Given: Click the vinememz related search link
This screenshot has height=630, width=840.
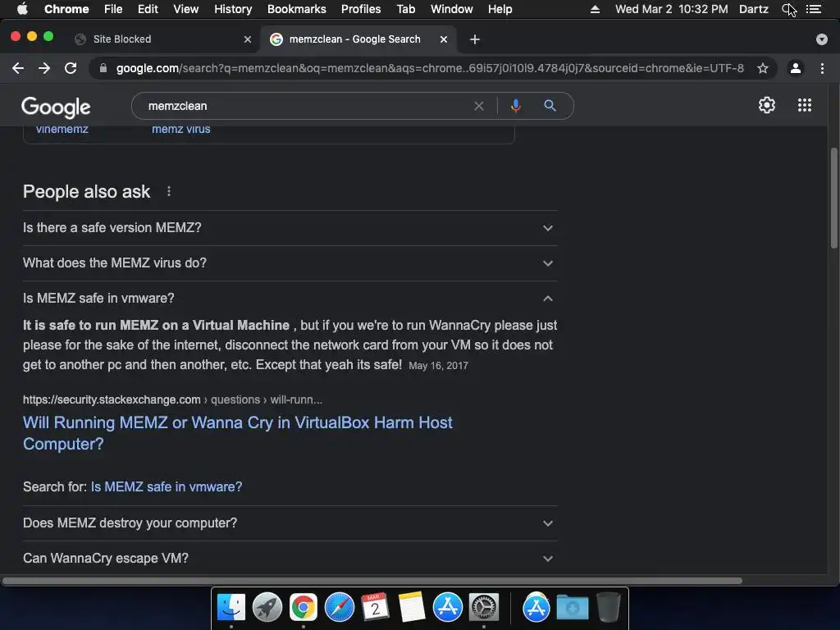Looking at the screenshot, I should coord(62,129).
